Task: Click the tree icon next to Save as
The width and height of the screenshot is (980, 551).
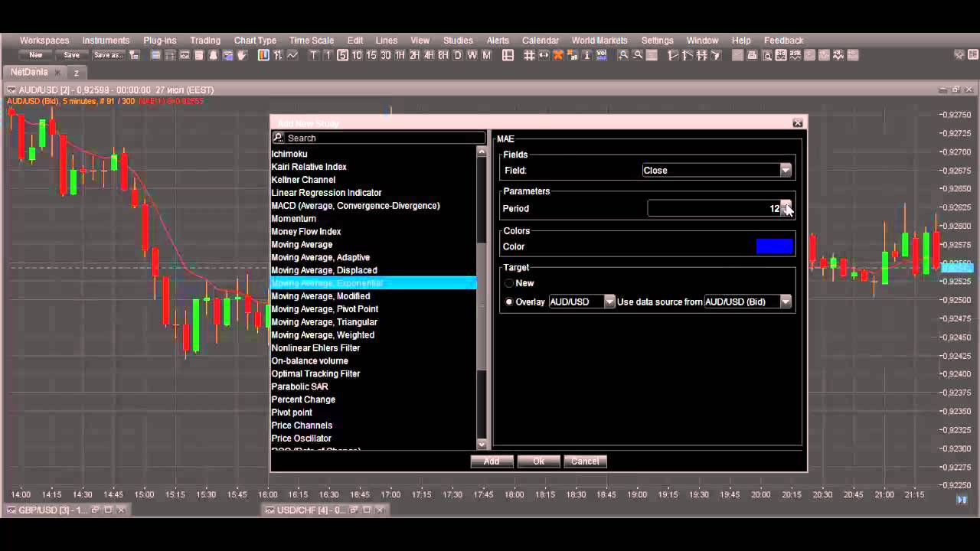Action: tap(134, 55)
